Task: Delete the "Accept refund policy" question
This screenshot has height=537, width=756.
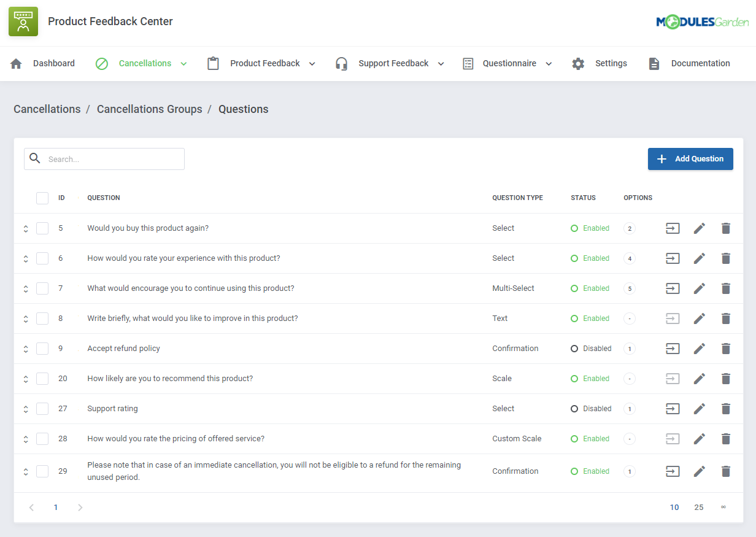Action: coord(726,348)
